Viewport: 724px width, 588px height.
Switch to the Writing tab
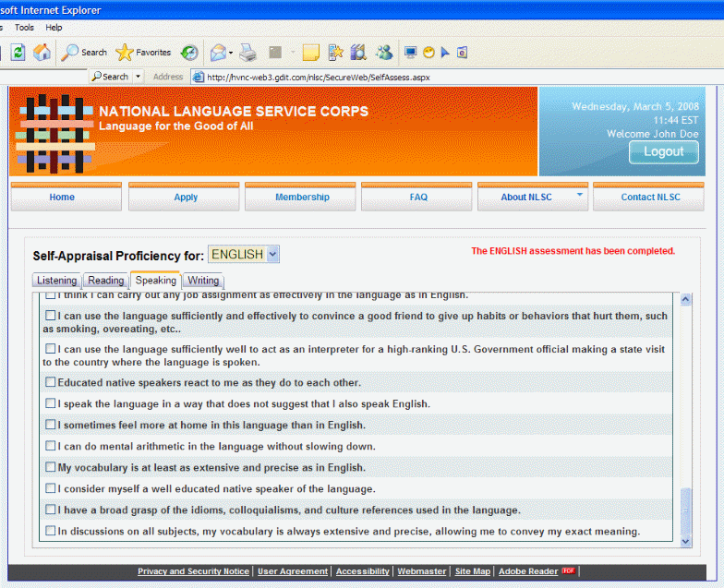coord(203,281)
